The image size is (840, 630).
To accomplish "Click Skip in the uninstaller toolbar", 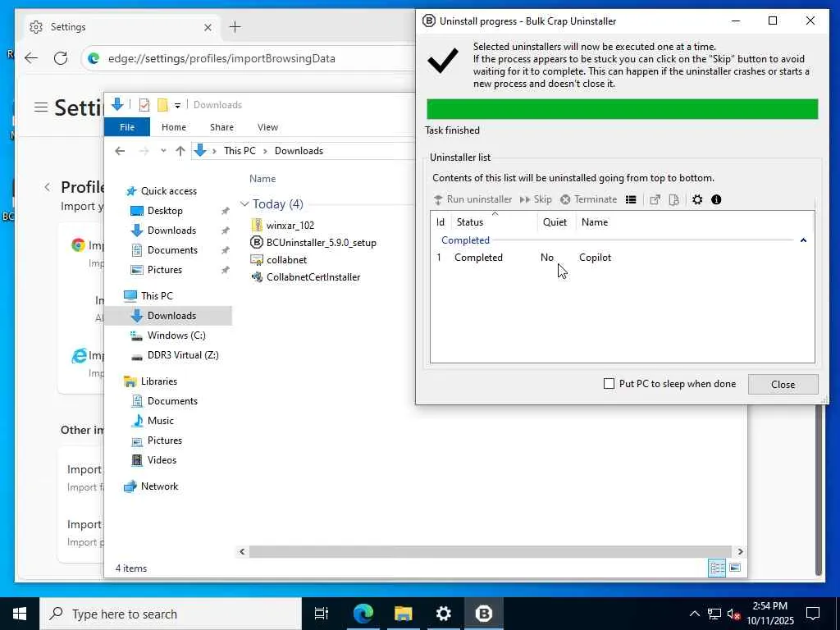I will coord(536,199).
